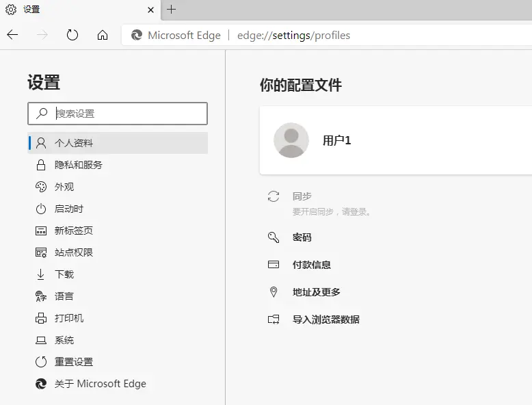The height and width of the screenshot is (405, 532).
Task: Click the person icon beside 个人资料
Action: pos(41,143)
